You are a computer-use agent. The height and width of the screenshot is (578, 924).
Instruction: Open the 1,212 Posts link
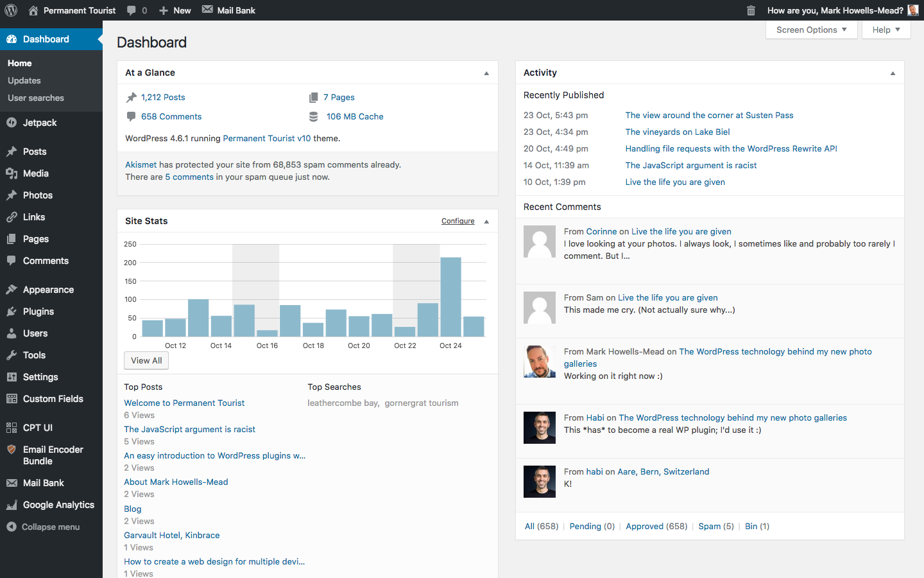(x=163, y=97)
